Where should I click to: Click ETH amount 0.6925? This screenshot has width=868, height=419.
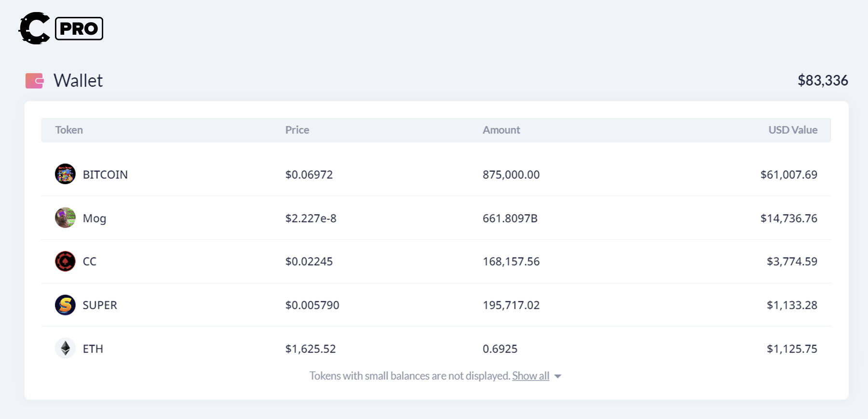pyautogui.click(x=500, y=349)
